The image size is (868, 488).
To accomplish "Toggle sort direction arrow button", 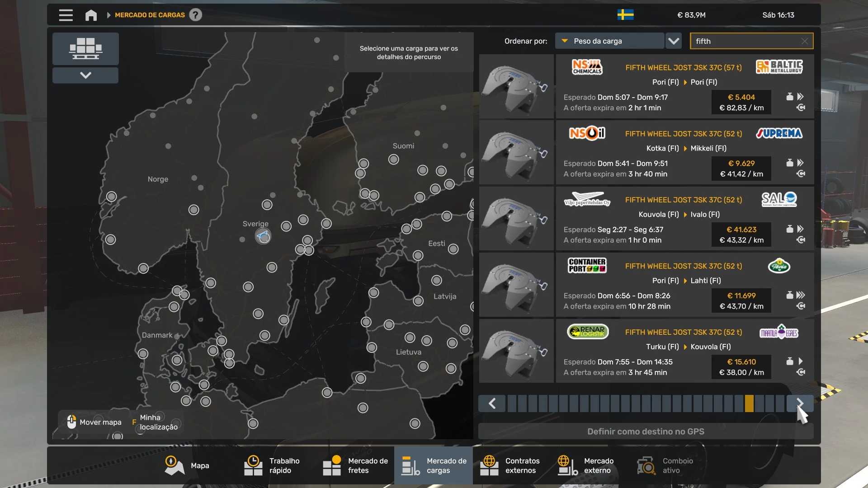I will click(674, 41).
